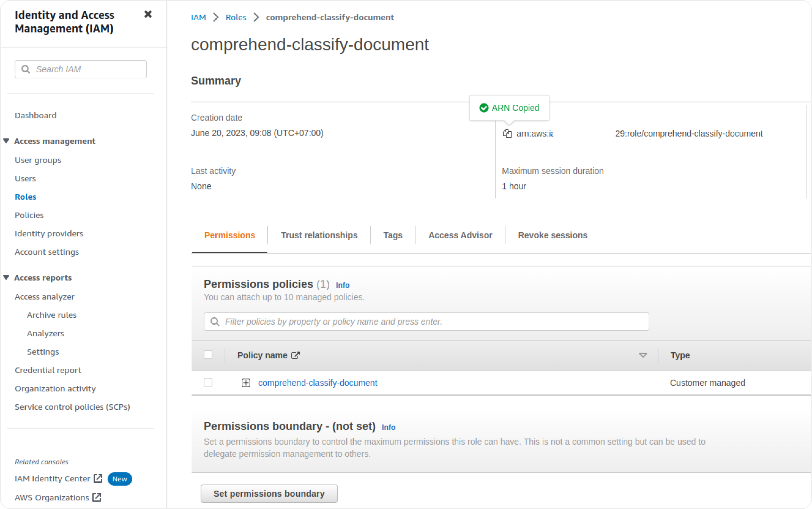The image size is (812, 509).
Task: Click the copy ARN icon
Action: click(x=507, y=134)
